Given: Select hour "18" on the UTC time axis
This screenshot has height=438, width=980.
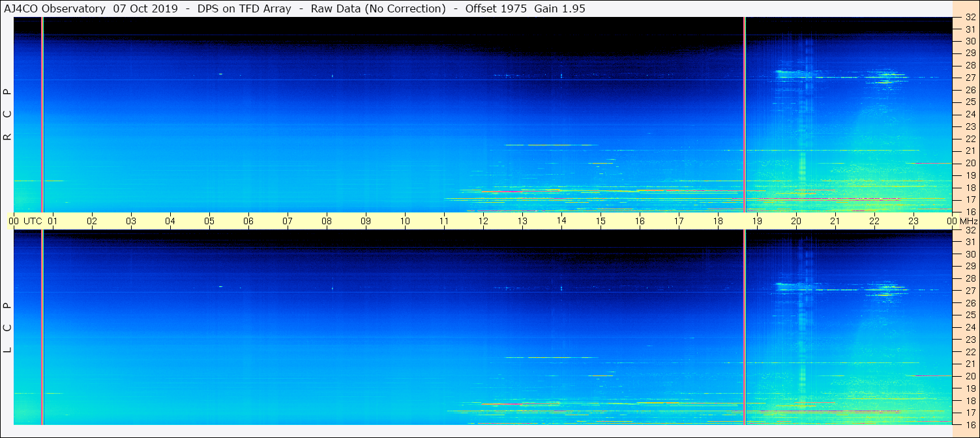Looking at the screenshot, I should pyautogui.click(x=718, y=221).
